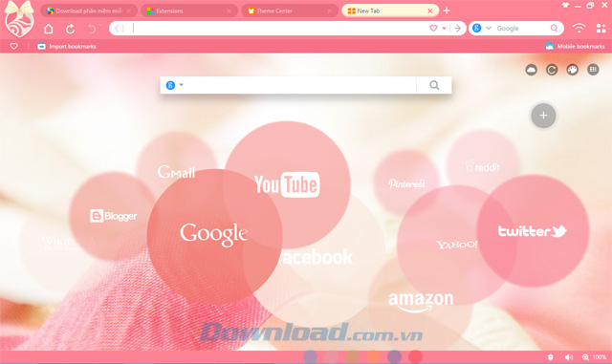
Task: Open the browser heart logo menu
Action: (x=19, y=20)
